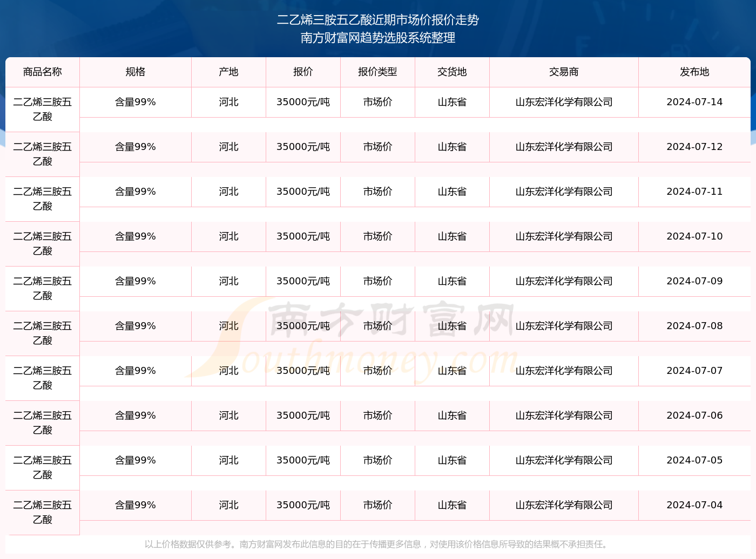Viewport: 756px width, 559px height.
Task: Click 山东省 in the 2024-07-06 row
Action: (453, 415)
